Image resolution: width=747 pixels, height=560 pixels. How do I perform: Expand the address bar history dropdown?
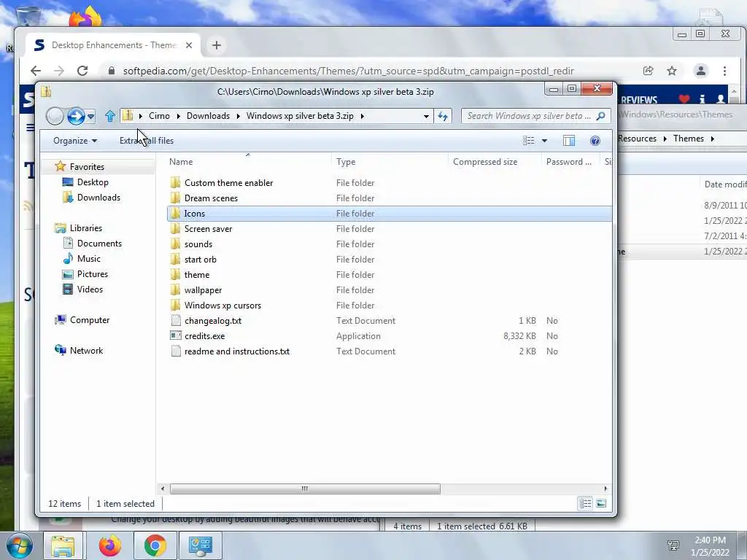(x=426, y=116)
